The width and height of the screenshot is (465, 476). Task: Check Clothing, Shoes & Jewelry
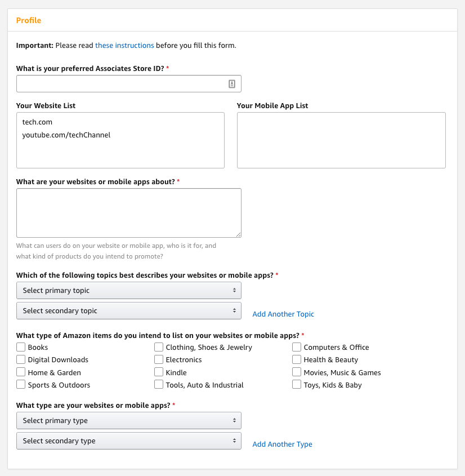[x=159, y=347]
